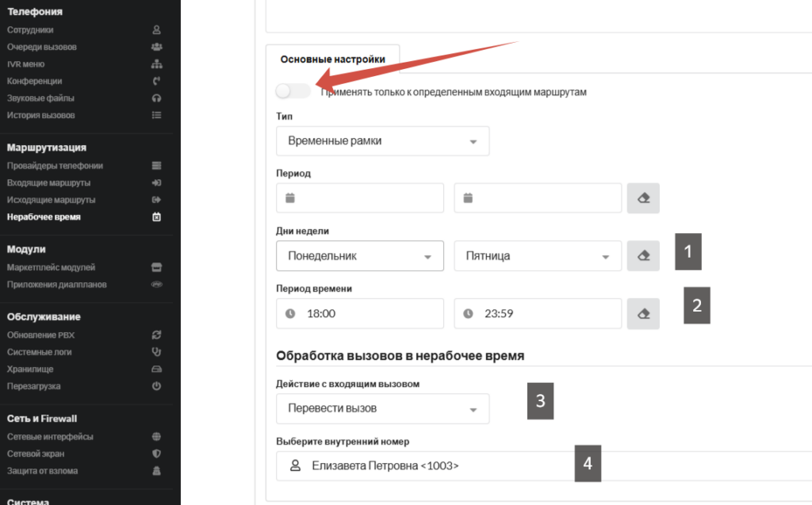Click the icon beside Защита от взлома
The height and width of the screenshot is (505, 812).
(x=156, y=471)
